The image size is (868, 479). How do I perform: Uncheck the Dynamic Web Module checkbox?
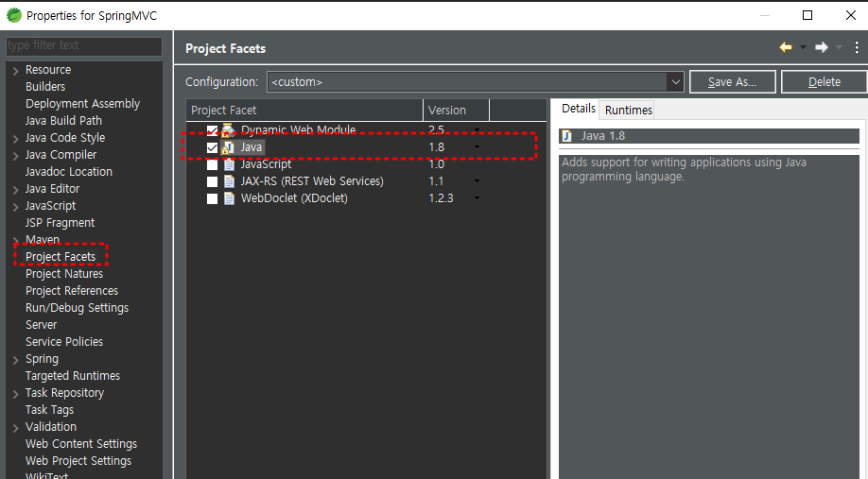[x=212, y=130]
